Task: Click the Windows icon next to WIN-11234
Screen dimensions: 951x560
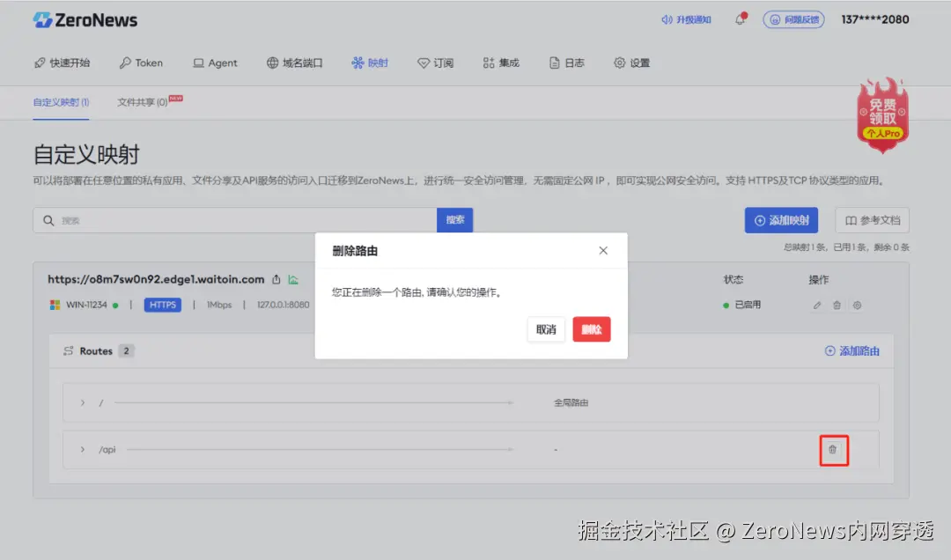Action: [x=55, y=305]
